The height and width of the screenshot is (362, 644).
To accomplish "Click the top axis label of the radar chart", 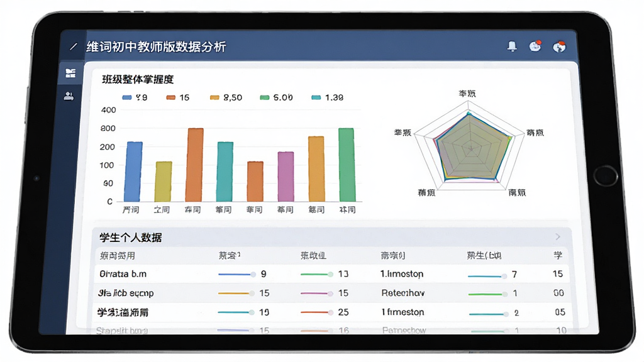I will [467, 94].
